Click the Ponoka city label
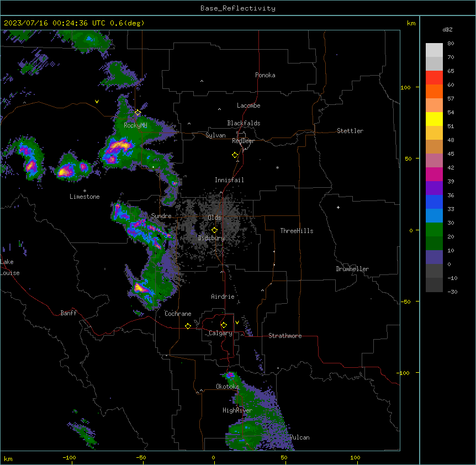Viewport: 476px width, 465px height. 265,75
